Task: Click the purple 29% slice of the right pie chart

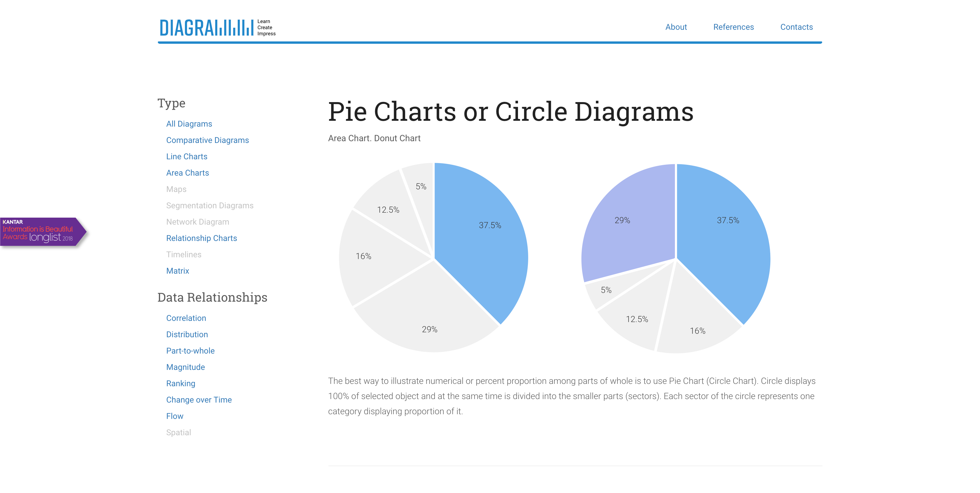Action: pos(624,221)
